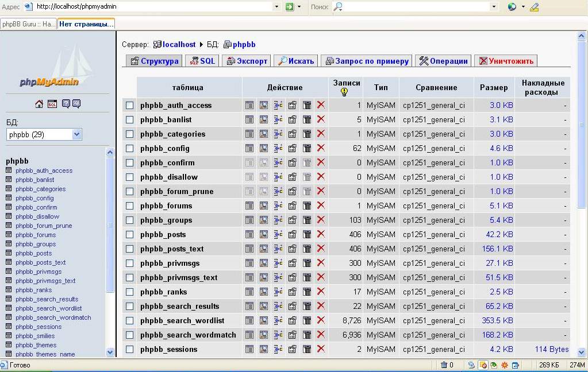Click the trash can icon in the status bar

click(444, 365)
